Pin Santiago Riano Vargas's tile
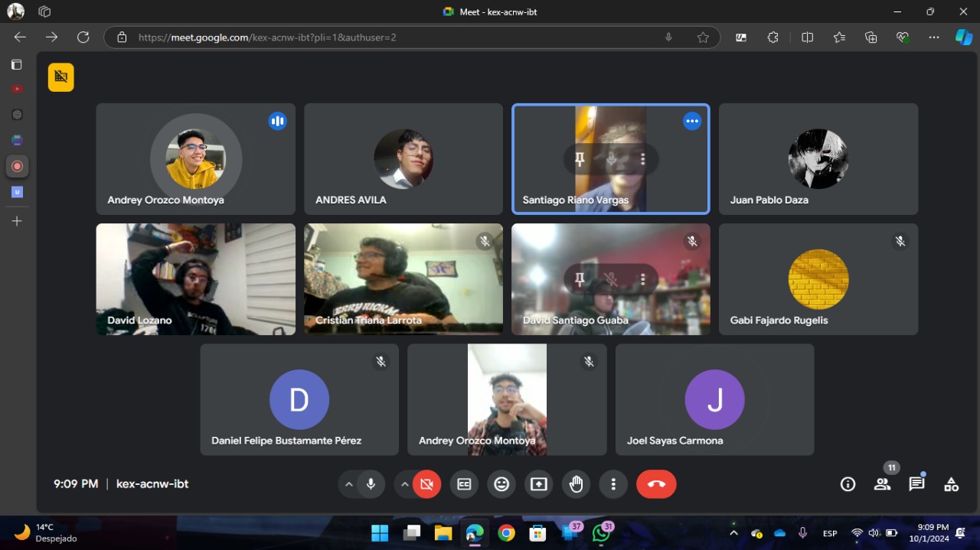980x550 pixels. [x=580, y=158]
